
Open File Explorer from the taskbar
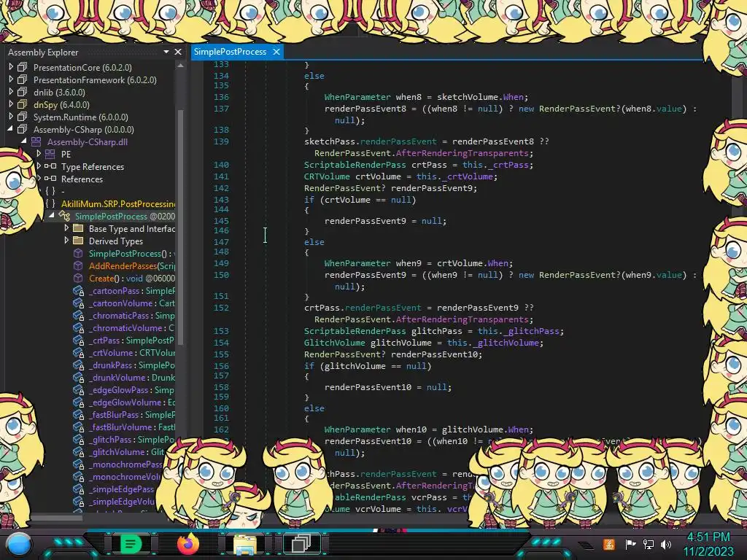click(245, 544)
